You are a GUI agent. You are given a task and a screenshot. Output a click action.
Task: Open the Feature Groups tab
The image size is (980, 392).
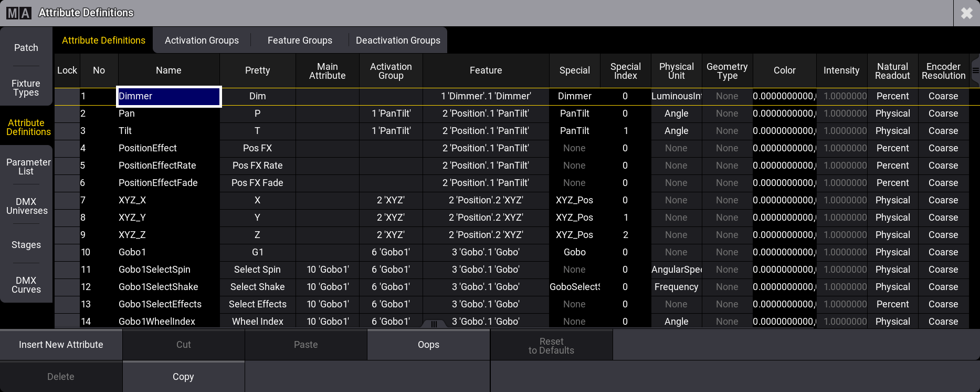pos(300,40)
